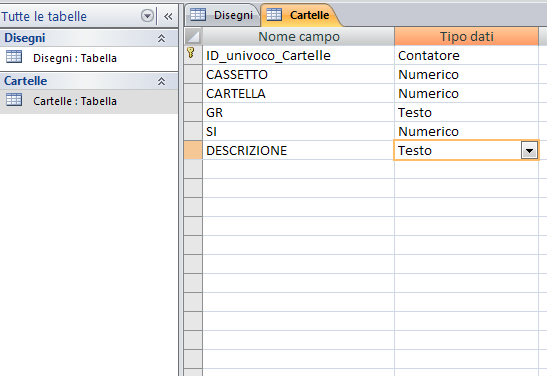Collapse the Cartelle group in navigation pane
This screenshot has height=376, width=547.
coord(161,81)
